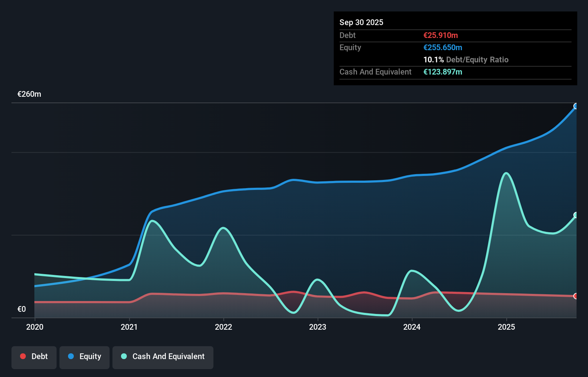Select the 2020 axis label
This screenshot has width=588, height=377.
[35, 327]
